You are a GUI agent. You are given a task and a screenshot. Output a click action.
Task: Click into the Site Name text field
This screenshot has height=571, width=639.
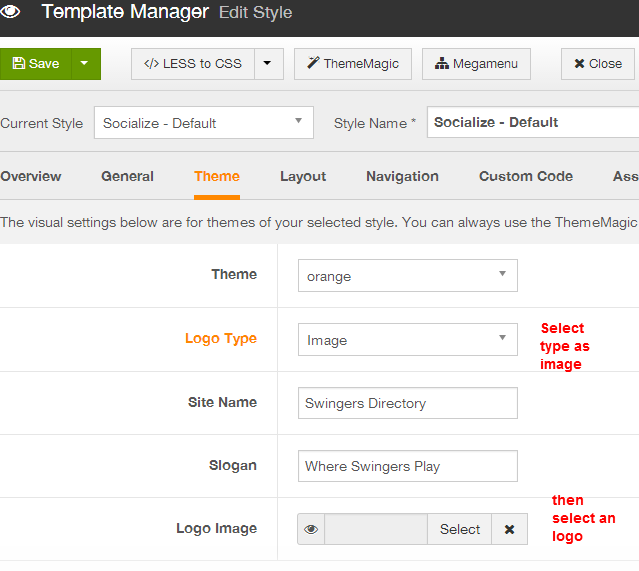pos(407,403)
